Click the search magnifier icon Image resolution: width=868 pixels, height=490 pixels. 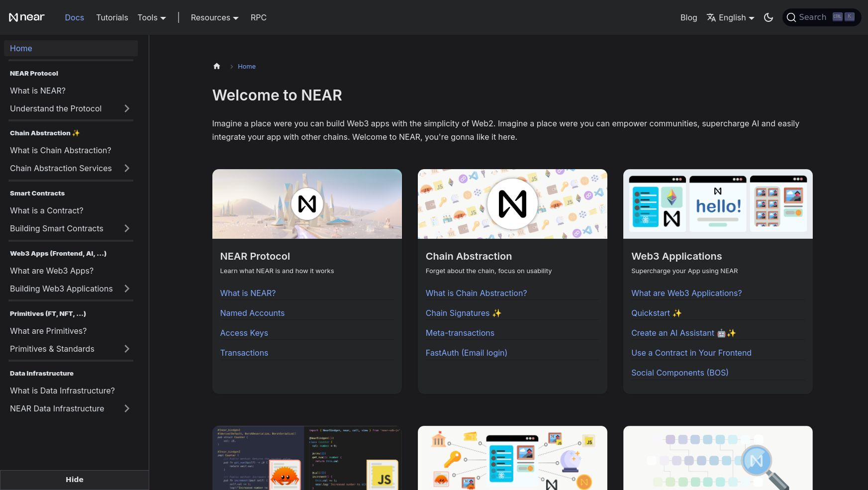[791, 17]
